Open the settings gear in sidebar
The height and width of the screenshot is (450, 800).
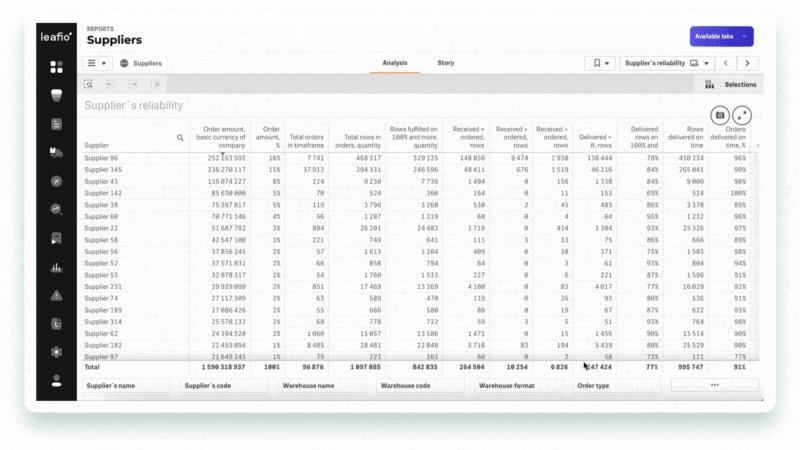click(x=57, y=352)
